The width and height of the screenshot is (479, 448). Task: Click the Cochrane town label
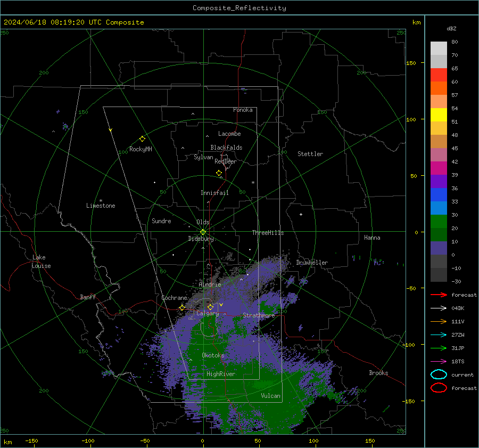click(174, 298)
